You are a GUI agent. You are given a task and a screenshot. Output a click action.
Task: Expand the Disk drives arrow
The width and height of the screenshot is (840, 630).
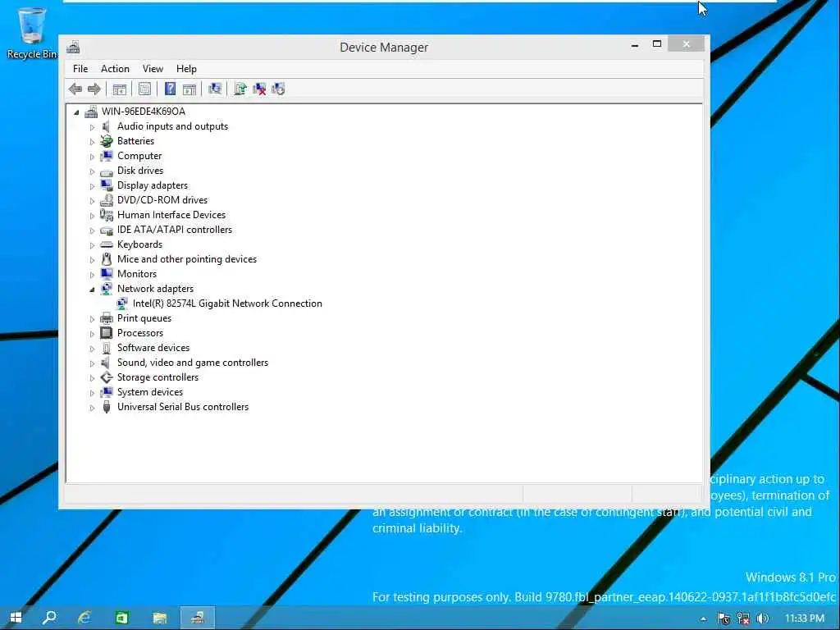[92, 172]
